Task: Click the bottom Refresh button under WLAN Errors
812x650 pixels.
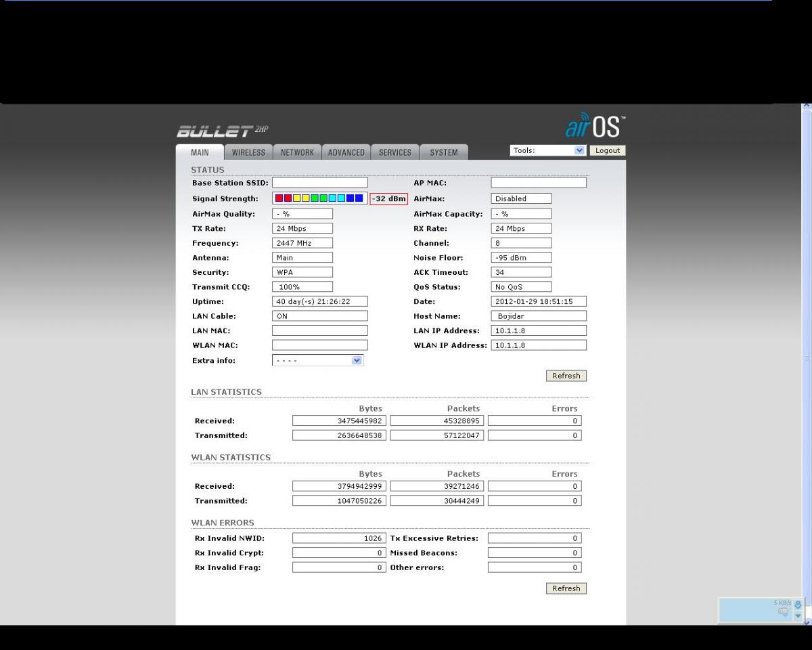Action: [566, 588]
